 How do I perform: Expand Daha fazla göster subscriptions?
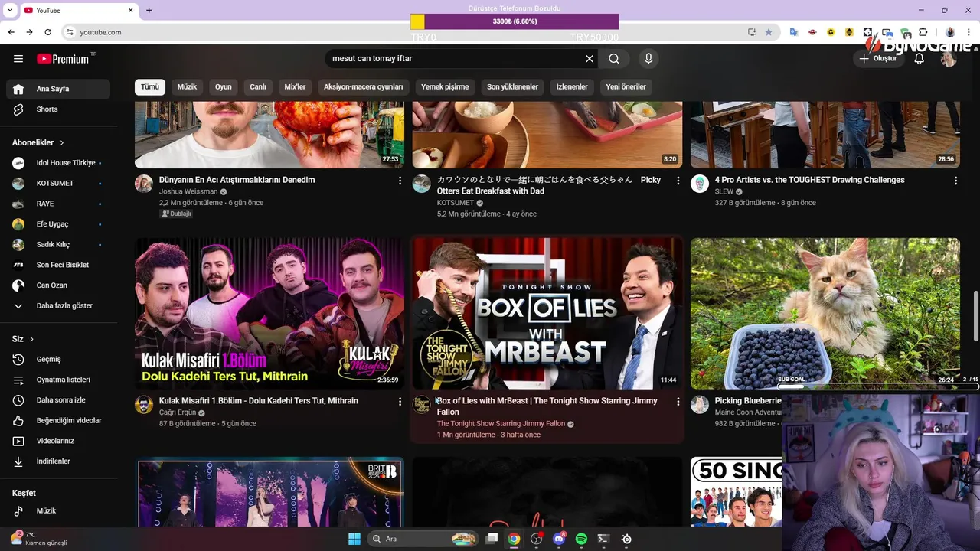click(58, 306)
